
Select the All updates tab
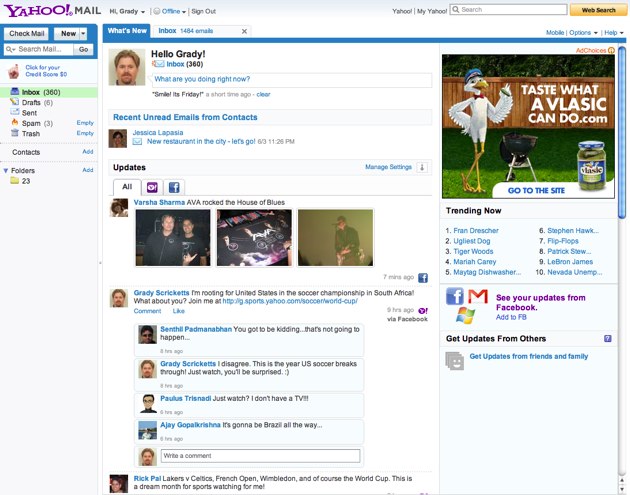(127, 187)
